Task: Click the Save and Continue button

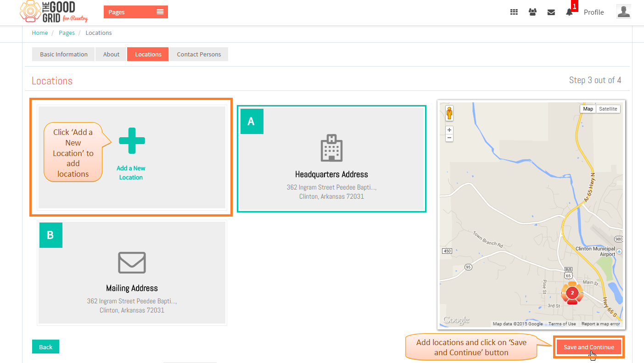Action: 588,347
